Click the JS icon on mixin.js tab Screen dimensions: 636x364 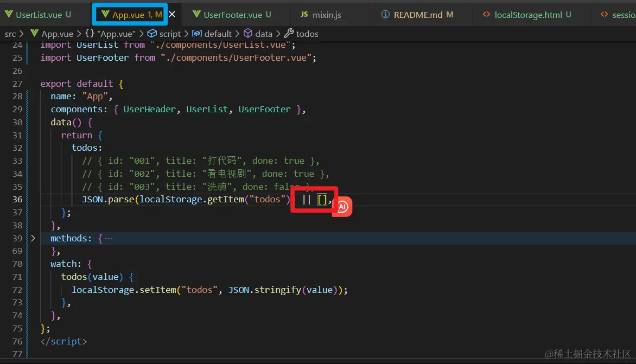coord(304,15)
